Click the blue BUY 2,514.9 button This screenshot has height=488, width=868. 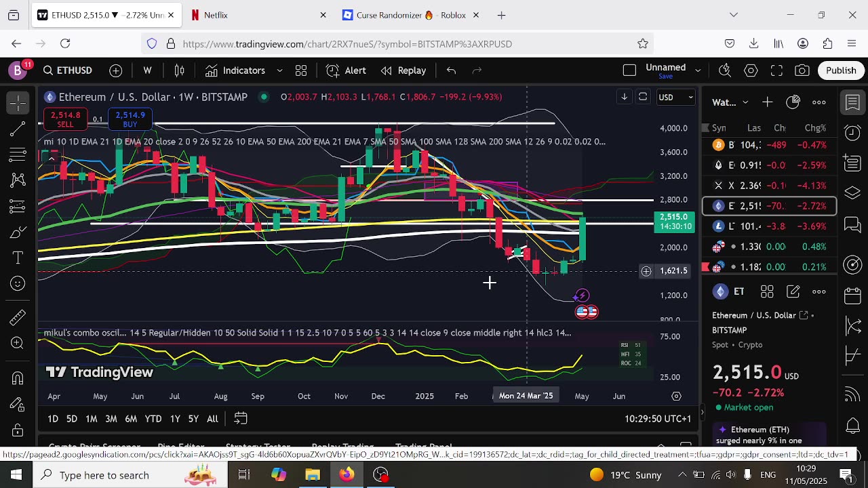click(130, 120)
